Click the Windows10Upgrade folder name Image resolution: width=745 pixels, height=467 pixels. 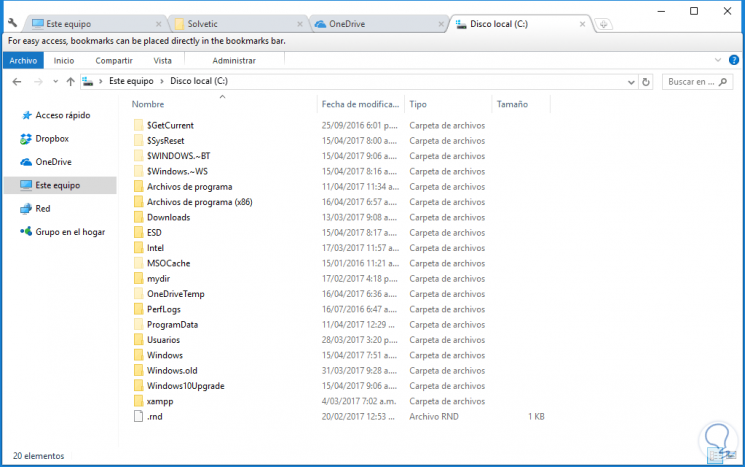(186, 386)
